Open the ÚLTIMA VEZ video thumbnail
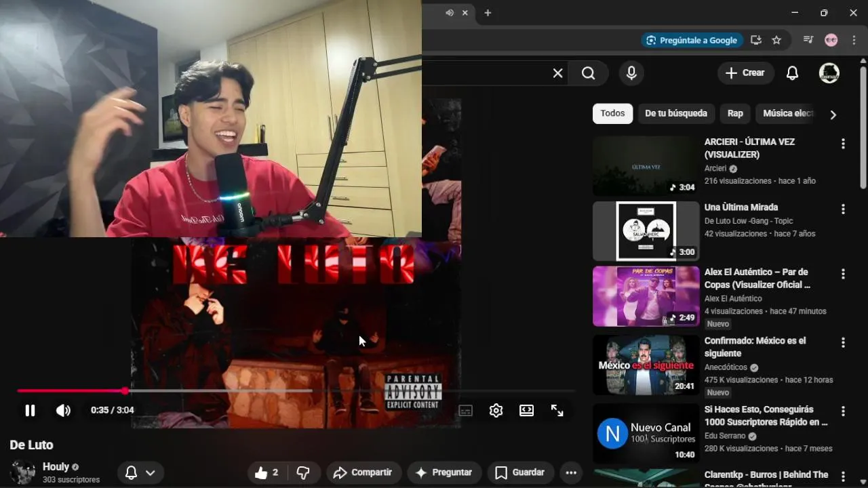 (646, 166)
